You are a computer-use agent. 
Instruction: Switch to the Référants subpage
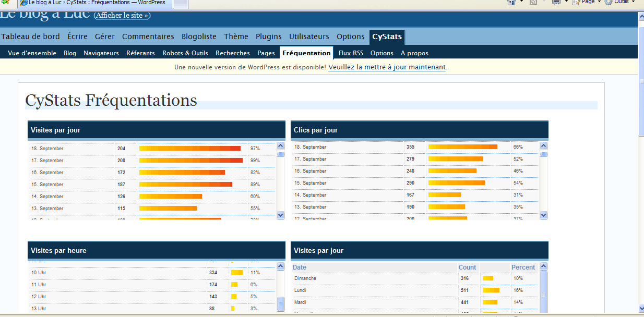click(x=140, y=53)
